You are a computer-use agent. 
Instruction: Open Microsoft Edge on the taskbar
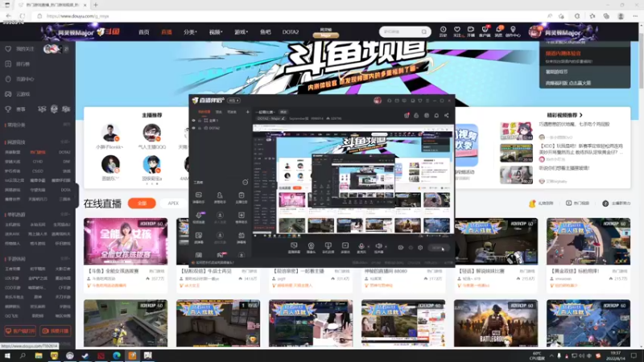117,356
